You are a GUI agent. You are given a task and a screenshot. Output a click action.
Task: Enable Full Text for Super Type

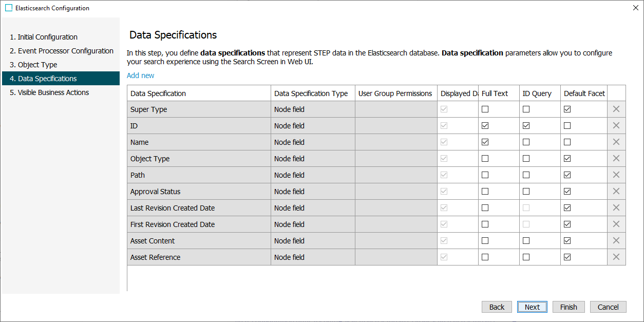pos(485,109)
